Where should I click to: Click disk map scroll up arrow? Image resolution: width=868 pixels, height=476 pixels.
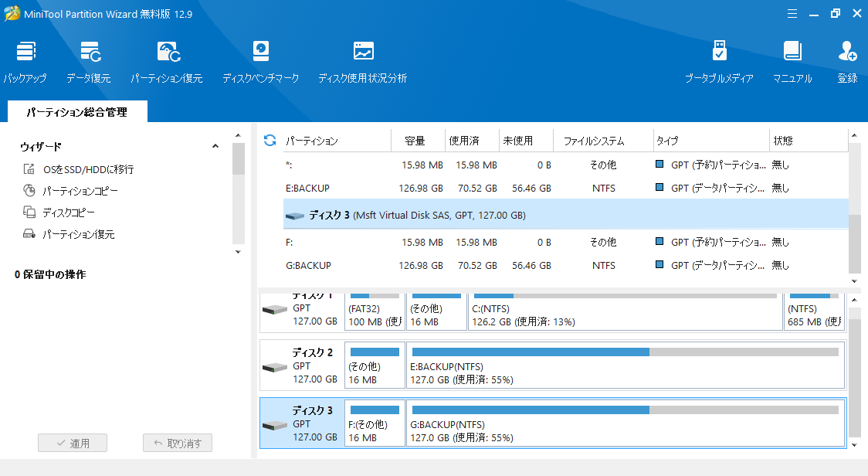click(854, 300)
